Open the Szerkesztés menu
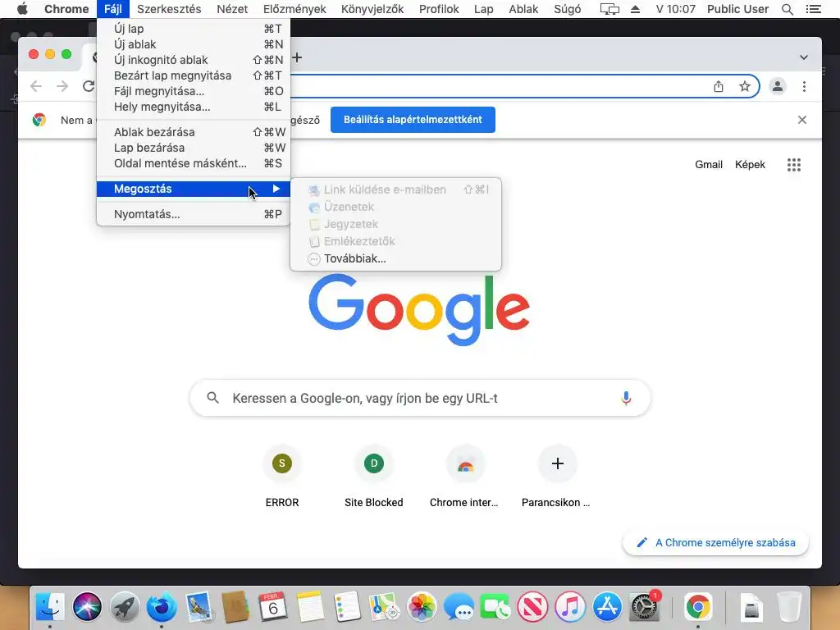The image size is (840, 630). click(x=169, y=9)
